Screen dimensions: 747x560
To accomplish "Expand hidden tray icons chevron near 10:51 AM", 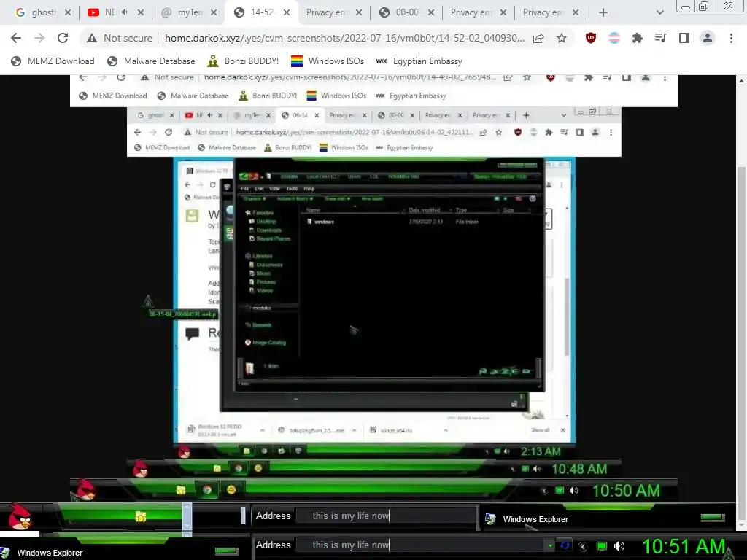I will point(583,547).
